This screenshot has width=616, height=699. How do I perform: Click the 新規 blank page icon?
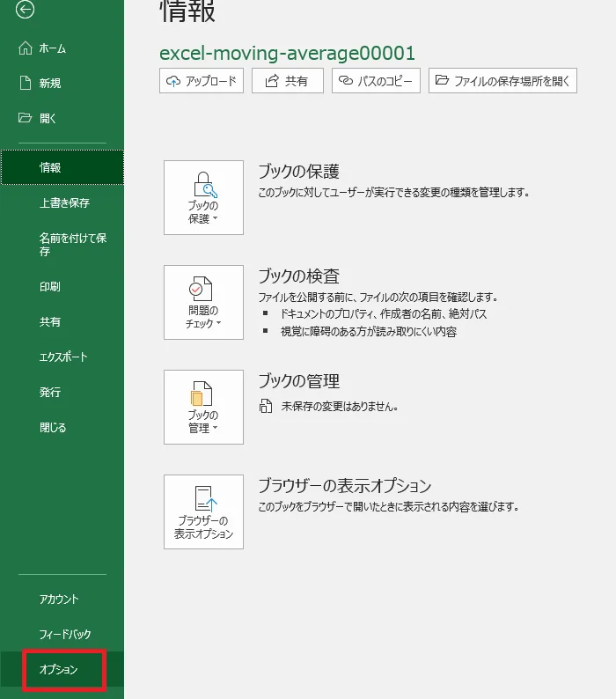click(26, 84)
